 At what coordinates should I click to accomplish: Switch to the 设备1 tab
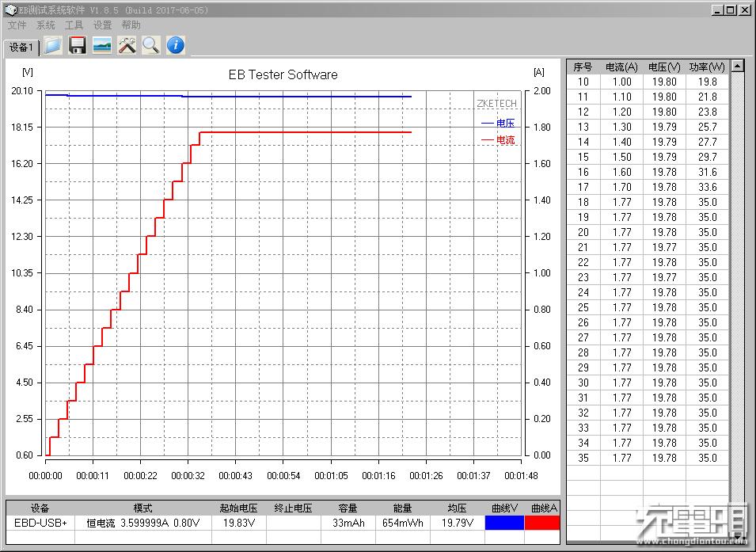pyautogui.click(x=21, y=48)
